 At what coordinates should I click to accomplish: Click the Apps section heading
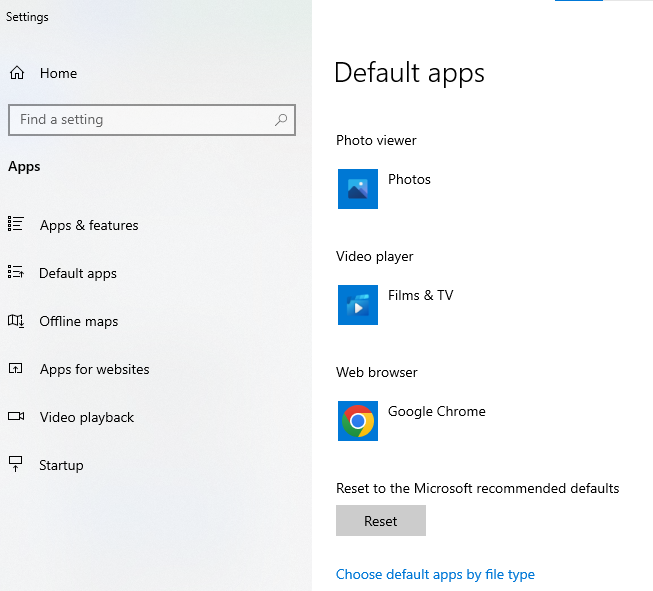pos(24,167)
